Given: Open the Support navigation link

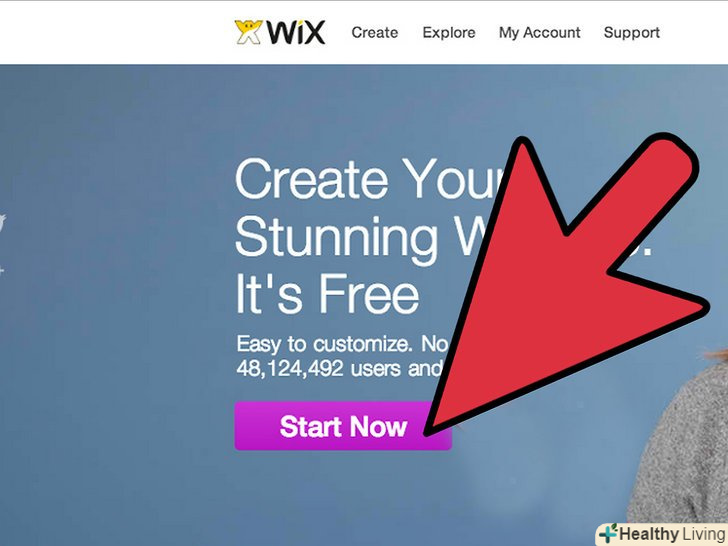Looking at the screenshot, I should [632, 32].
